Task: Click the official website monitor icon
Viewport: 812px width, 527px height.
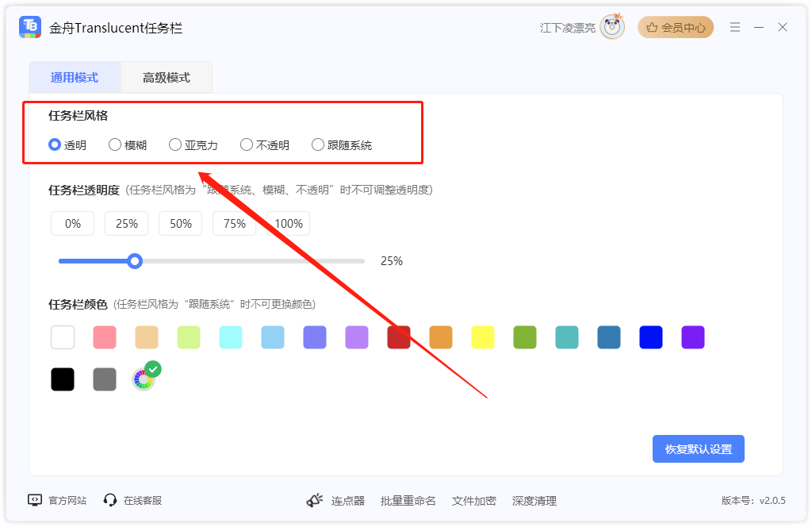Action: click(x=35, y=500)
